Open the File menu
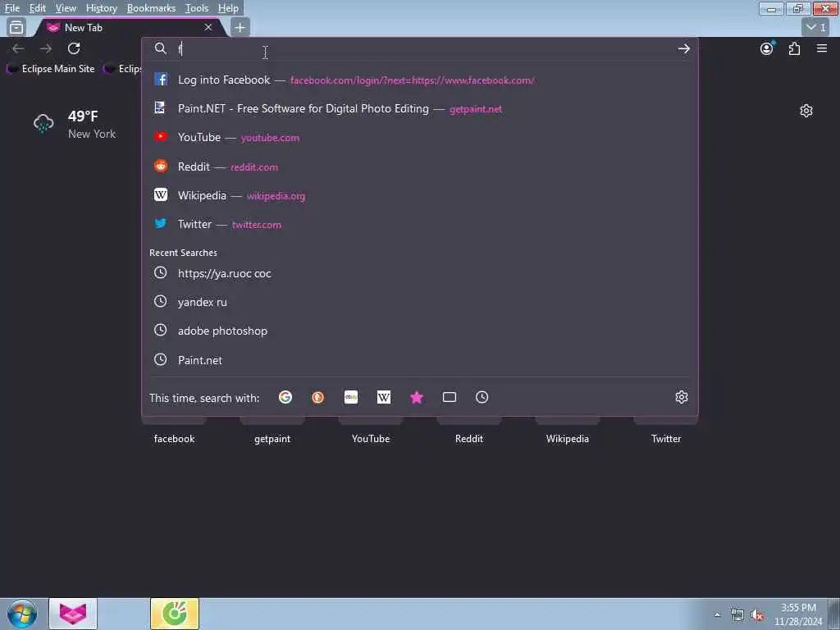 pos(11,8)
